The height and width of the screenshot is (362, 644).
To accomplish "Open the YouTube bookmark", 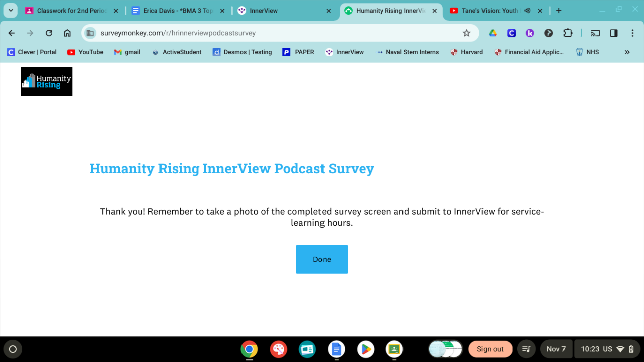I will pyautogui.click(x=85, y=52).
